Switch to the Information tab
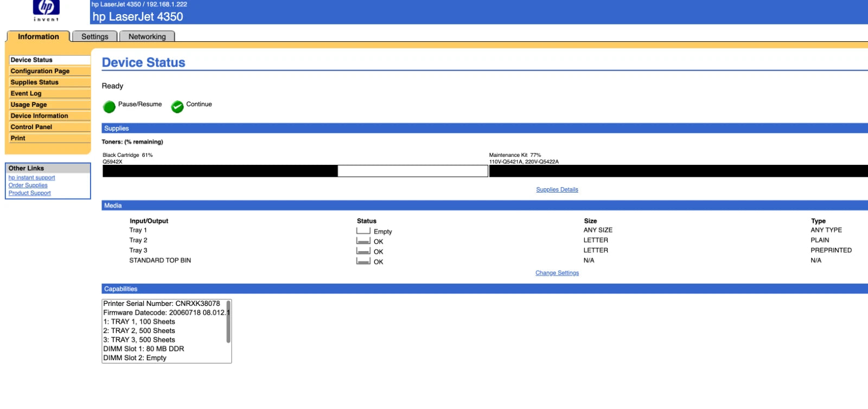Screen dimensions: 868x409 (38, 36)
